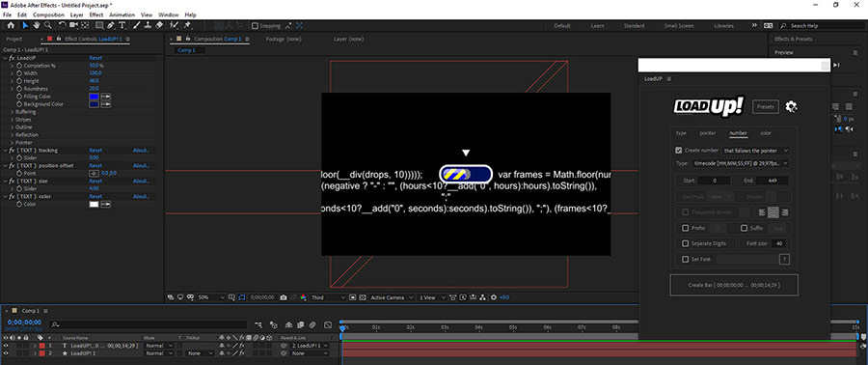Open 'that follows the pointer' dropdown
Viewport: 868px width, 365px height.
click(x=755, y=150)
